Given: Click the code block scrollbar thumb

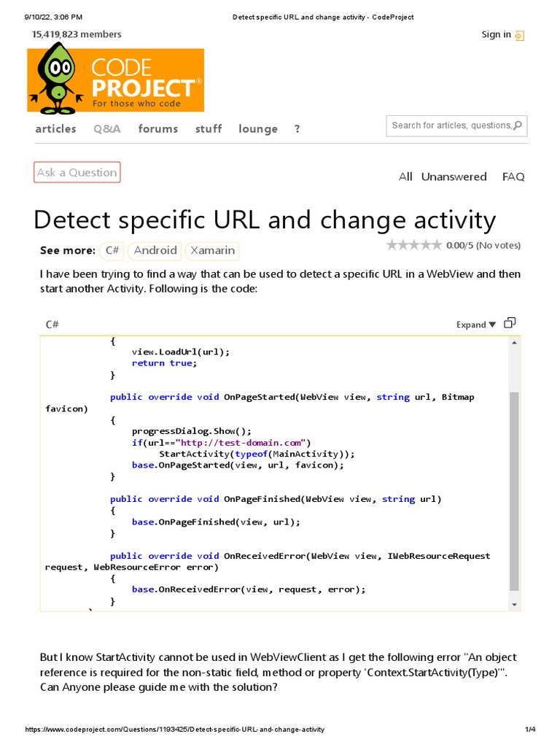Looking at the screenshot, I should point(514,491).
